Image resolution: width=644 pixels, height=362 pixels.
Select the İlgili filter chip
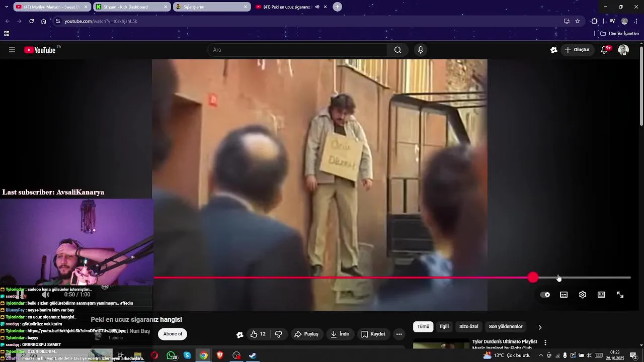tap(444, 327)
